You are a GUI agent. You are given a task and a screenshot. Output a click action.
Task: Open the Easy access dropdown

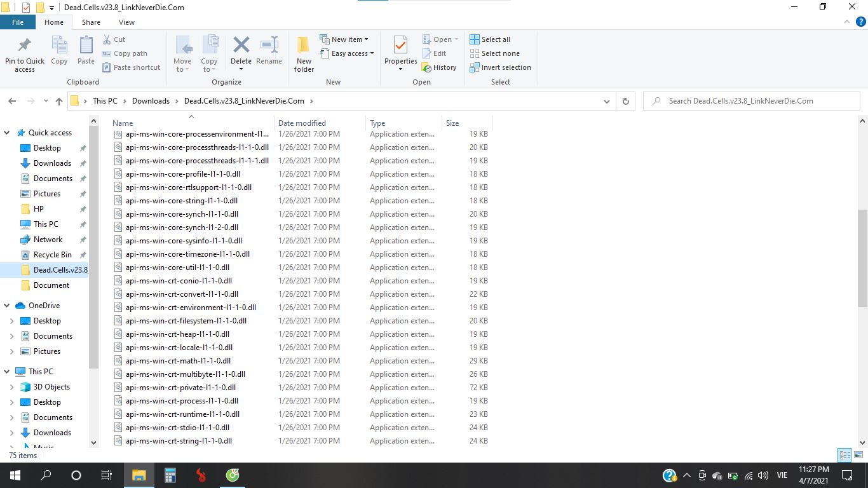(347, 53)
